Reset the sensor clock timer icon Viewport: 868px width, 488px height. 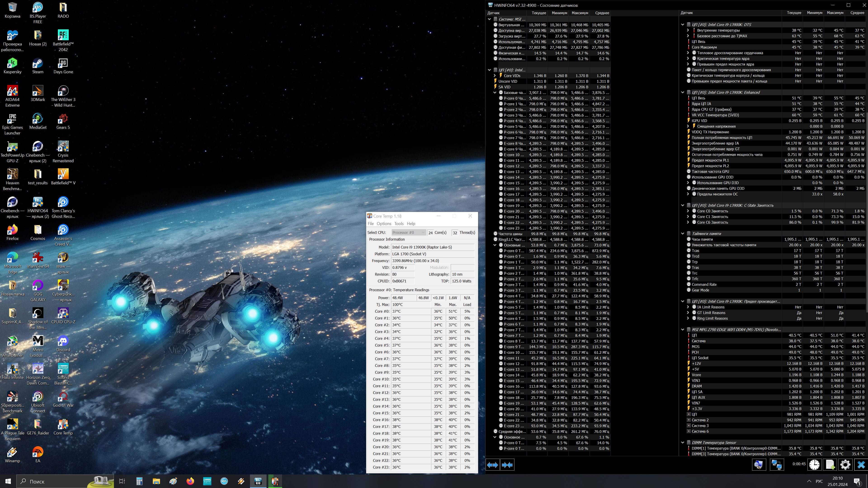[814, 465]
